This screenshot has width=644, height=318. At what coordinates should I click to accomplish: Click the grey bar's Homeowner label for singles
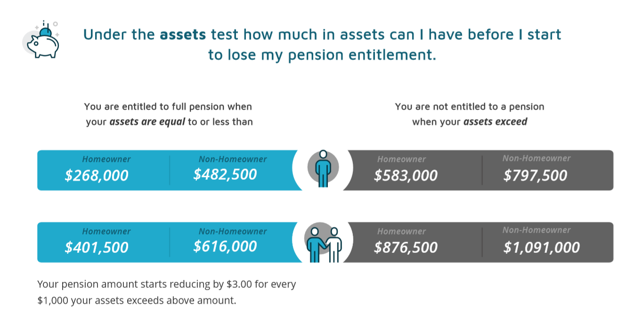click(401, 159)
